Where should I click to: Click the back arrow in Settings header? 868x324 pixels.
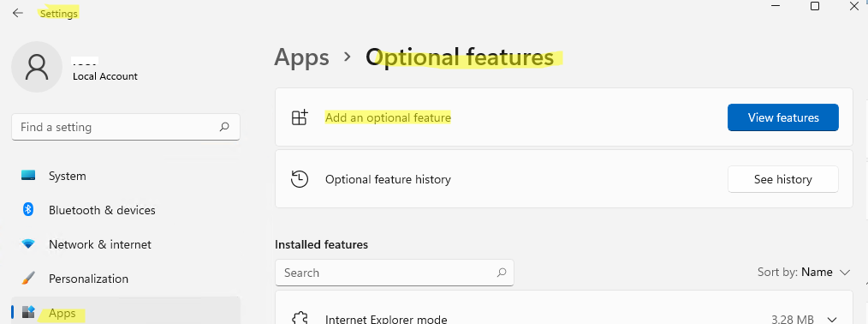pyautogui.click(x=18, y=13)
